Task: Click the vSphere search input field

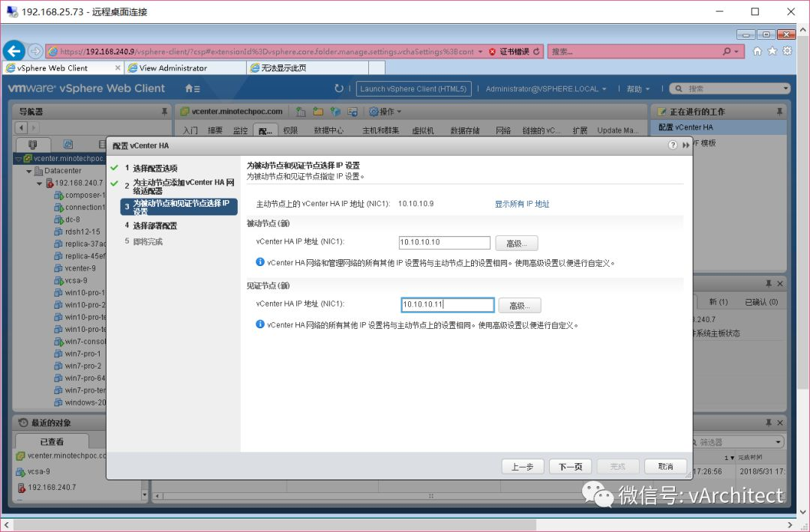Action: click(x=730, y=88)
